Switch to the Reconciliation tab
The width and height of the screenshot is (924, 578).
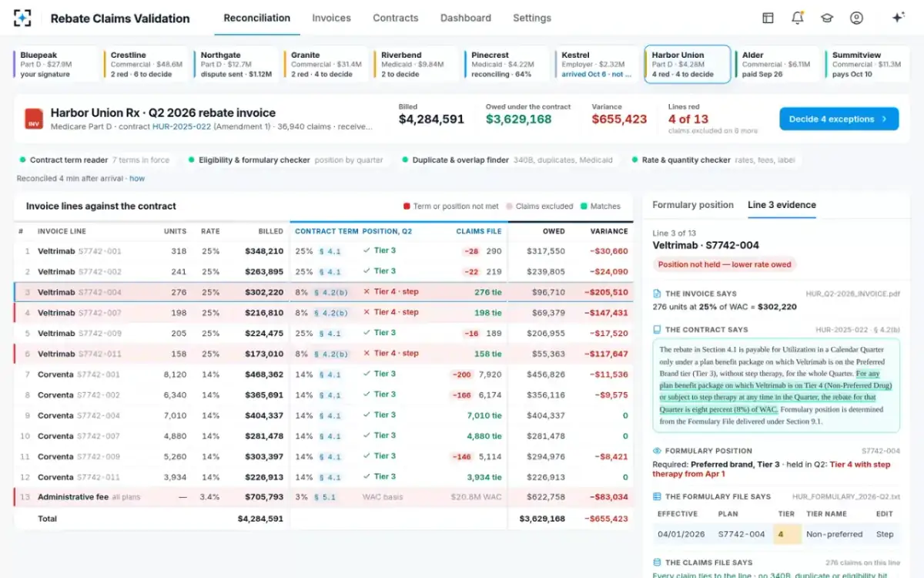[257, 18]
